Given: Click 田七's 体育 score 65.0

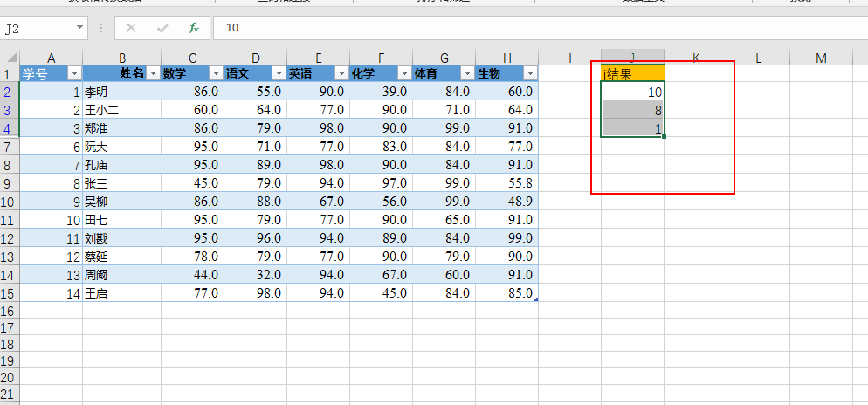Looking at the screenshot, I should tap(444, 220).
